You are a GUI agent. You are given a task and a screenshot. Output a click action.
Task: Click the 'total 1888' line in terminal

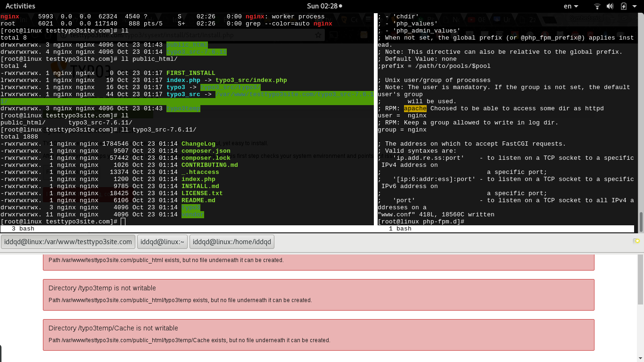click(19, 137)
